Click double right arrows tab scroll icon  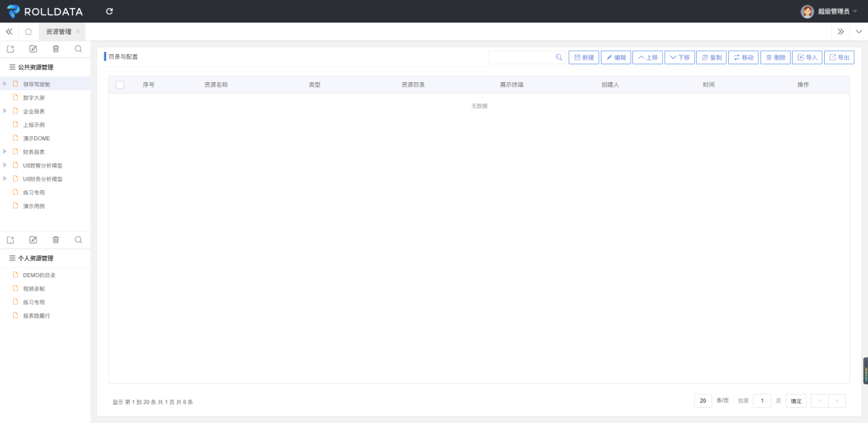point(841,31)
